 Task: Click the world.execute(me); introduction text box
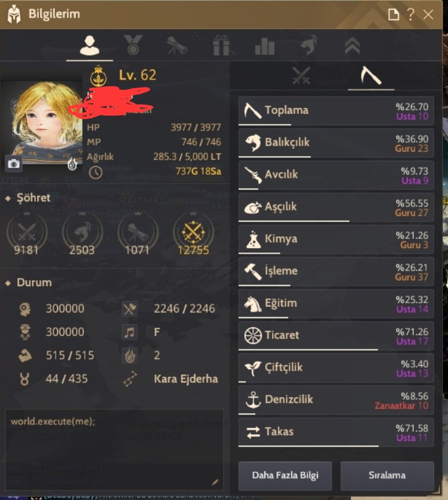point(114,449)
